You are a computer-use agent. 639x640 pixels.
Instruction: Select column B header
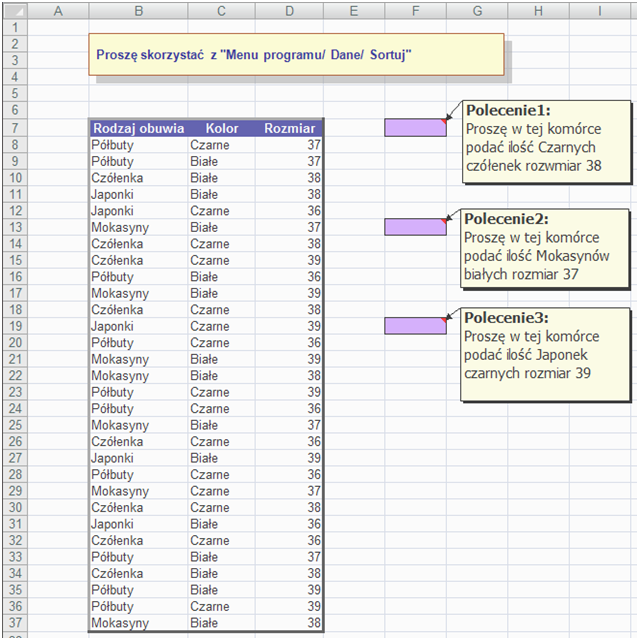(x=138, y=11)
